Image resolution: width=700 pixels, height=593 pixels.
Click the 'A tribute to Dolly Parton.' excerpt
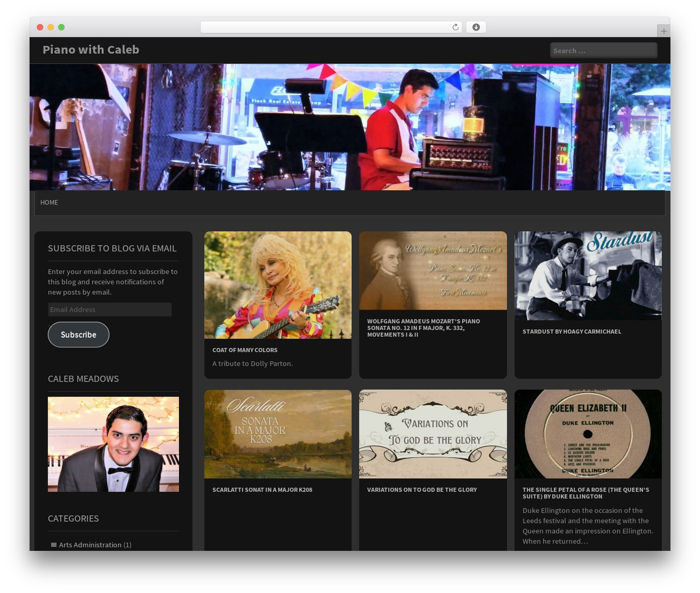click(253, 364)
